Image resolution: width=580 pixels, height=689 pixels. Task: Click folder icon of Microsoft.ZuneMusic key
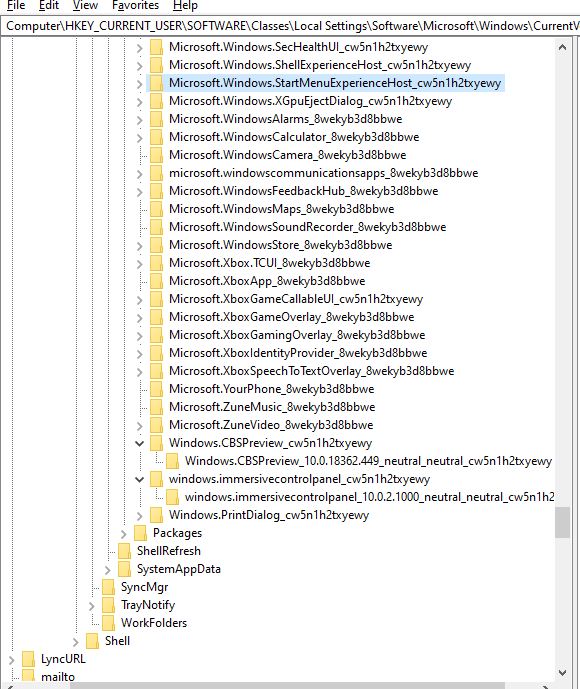(156, 407)
